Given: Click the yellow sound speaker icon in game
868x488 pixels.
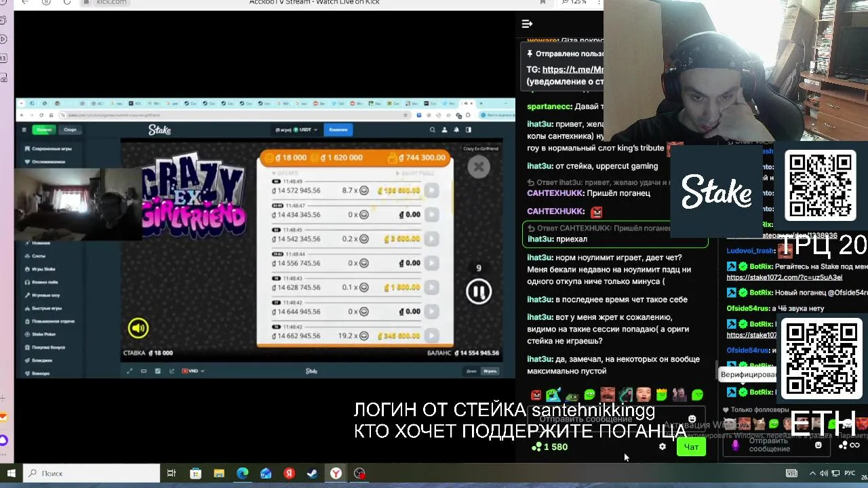Looking at the screenshot, I should pos(138,328).
